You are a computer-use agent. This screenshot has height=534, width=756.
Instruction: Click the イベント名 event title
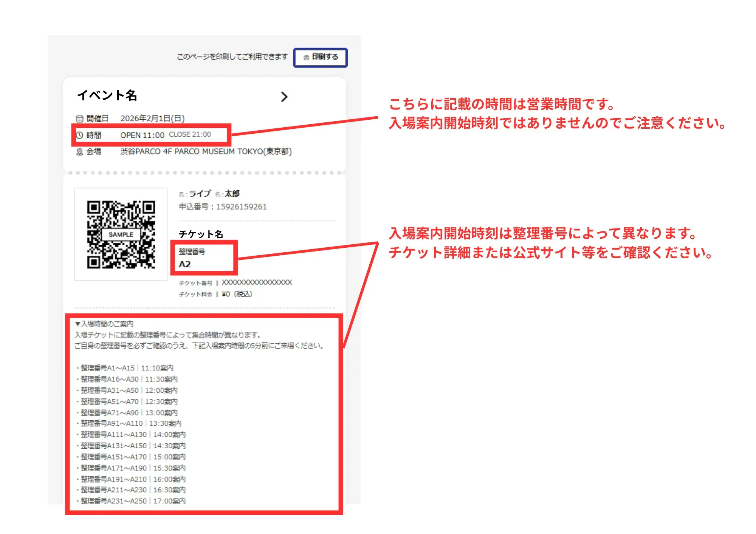pyautogui.click(x=107, y=95)
